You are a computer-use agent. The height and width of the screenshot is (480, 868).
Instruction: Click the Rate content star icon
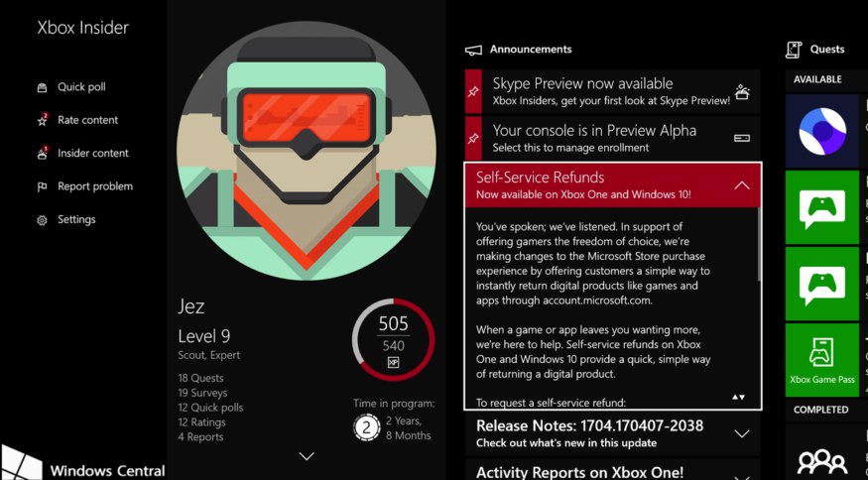point(42,120)
